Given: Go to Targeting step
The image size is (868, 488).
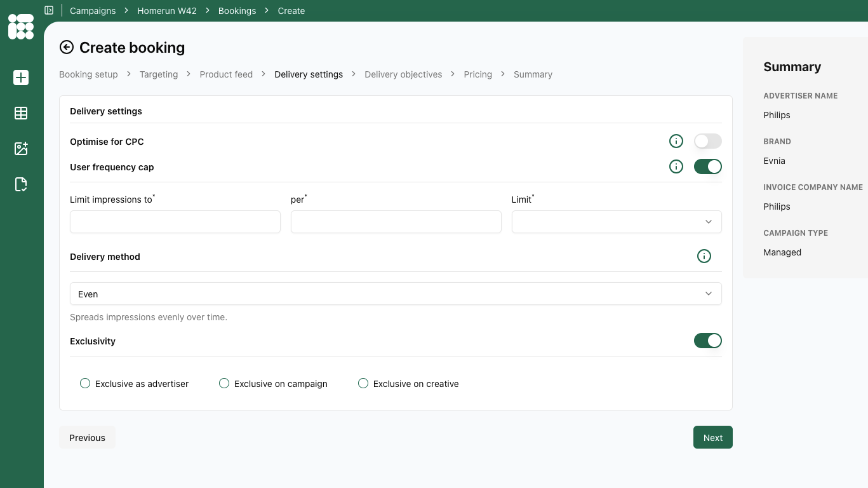Looking at the screenshot, I should [x=159, y=74].
